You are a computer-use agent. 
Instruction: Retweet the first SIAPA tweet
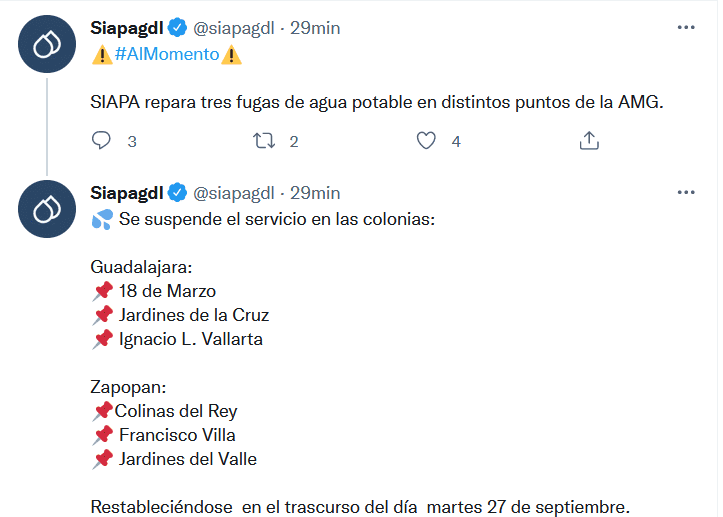pos(264,141)
